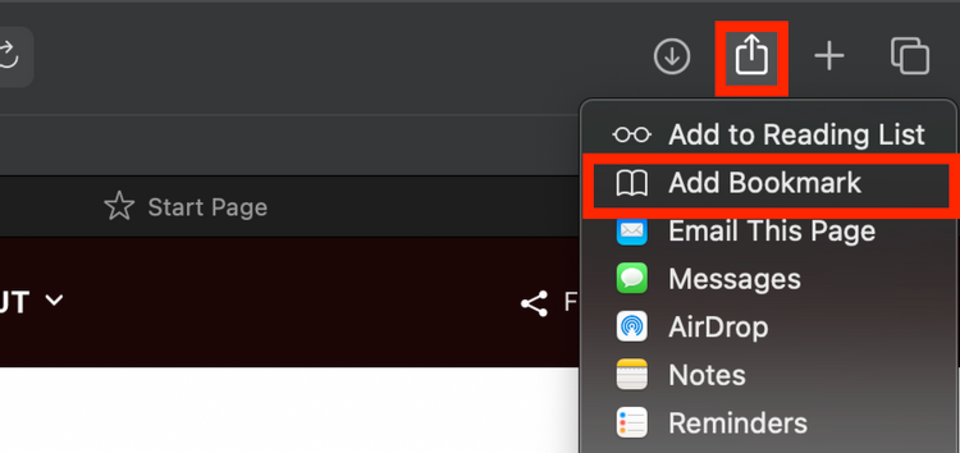Image resolution: width=960 pixels, height=453 pixels.
Task: Click the blue Mail envelope icon
Action: (x=632, y=231)
